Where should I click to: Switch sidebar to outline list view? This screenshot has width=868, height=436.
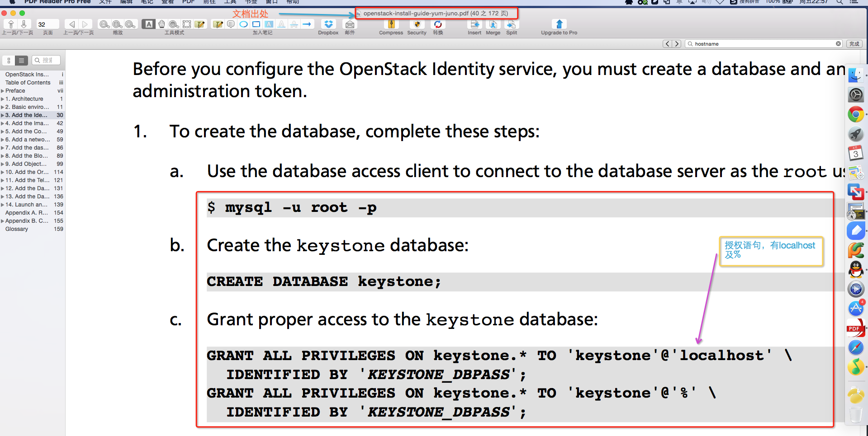click(21, 60)
